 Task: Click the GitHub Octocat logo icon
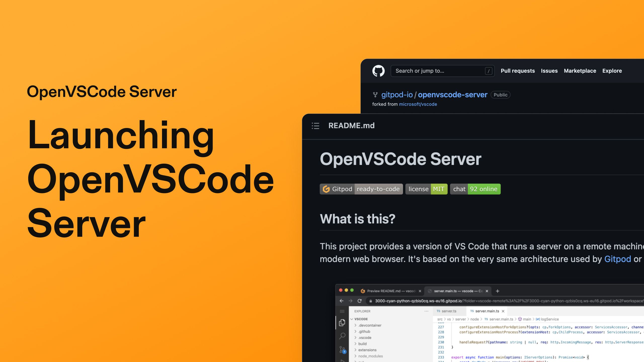tap(379, 71)
